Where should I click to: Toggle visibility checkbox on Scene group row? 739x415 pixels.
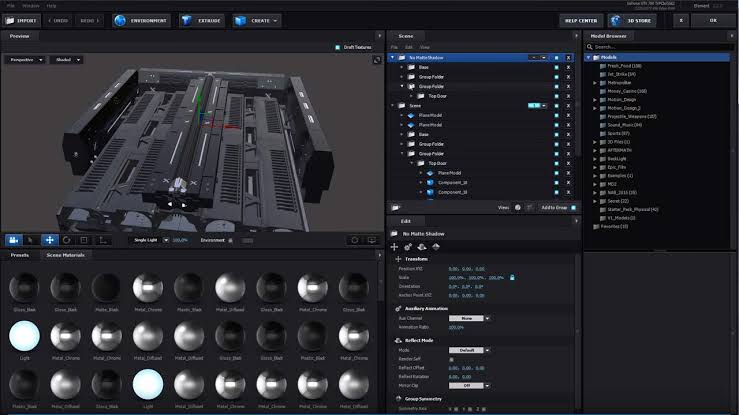557,106
